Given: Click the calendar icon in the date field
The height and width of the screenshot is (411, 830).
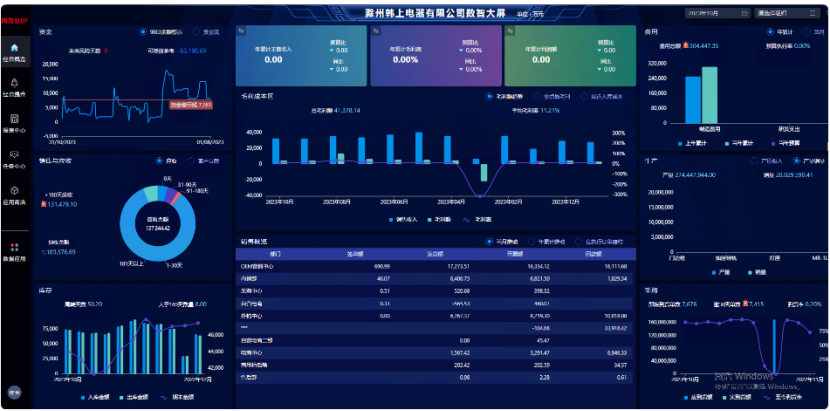Looking at the screenshot, I should (746, 13).
